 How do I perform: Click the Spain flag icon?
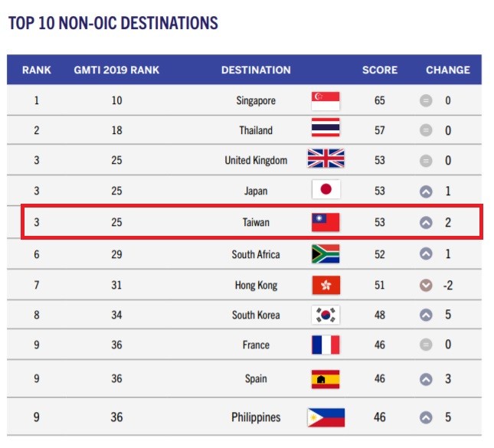326,379
